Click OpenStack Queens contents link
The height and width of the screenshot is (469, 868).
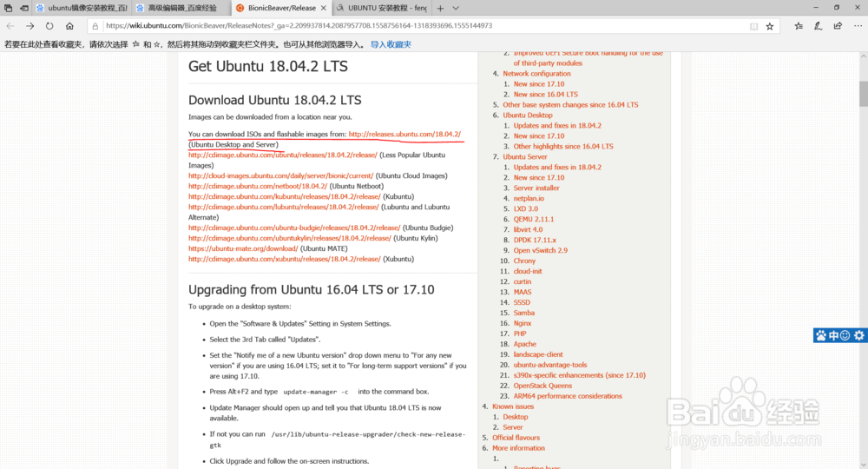point(542,386)
